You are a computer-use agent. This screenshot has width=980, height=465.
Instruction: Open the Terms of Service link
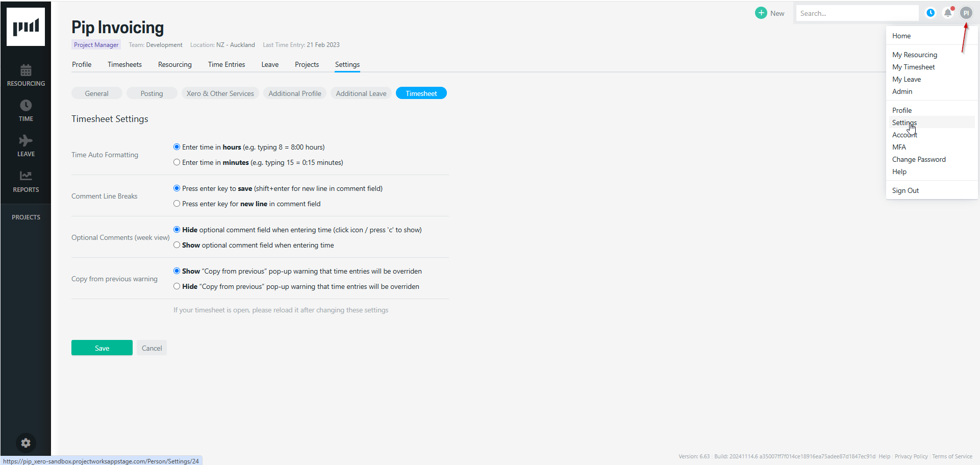pyautogui.click(x=952, y=456)
